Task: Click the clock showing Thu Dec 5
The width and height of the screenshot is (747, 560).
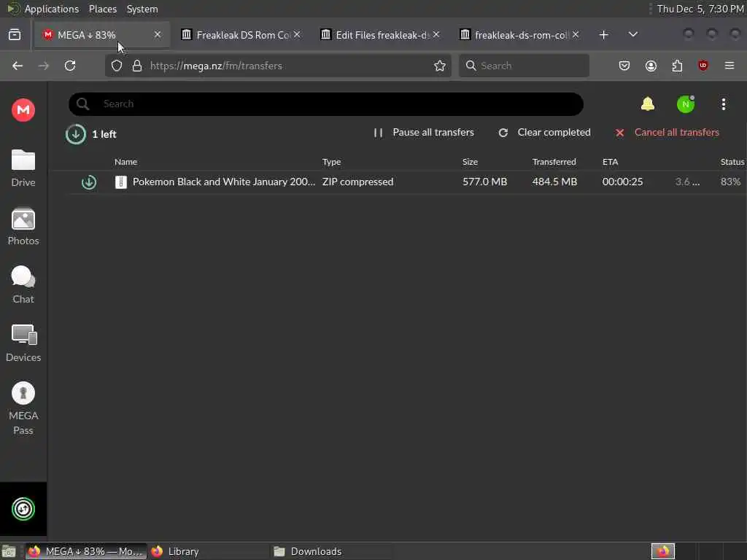Action: point(700,9)
